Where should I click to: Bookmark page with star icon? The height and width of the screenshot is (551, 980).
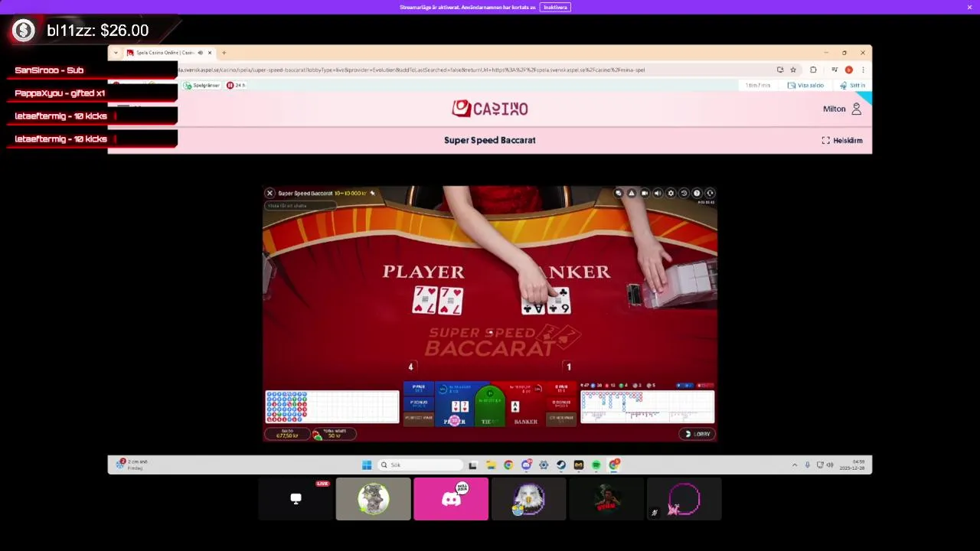793,70
